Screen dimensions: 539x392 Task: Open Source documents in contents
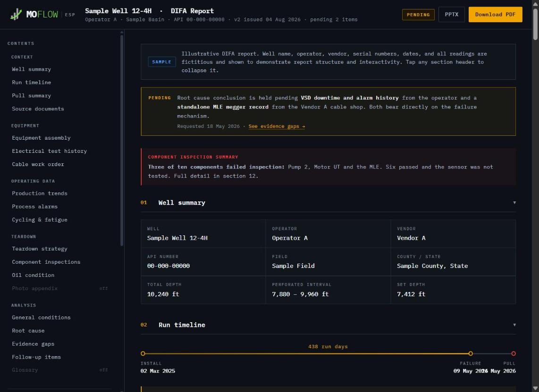tap(38, 109)
